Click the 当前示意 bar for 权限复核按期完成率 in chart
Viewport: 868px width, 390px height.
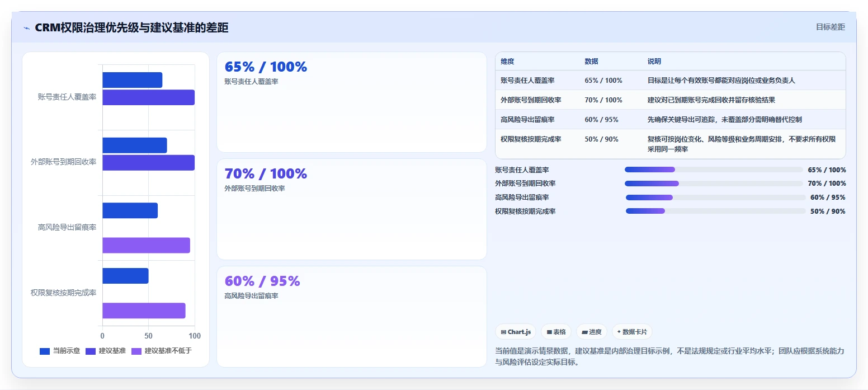[125, 276]
